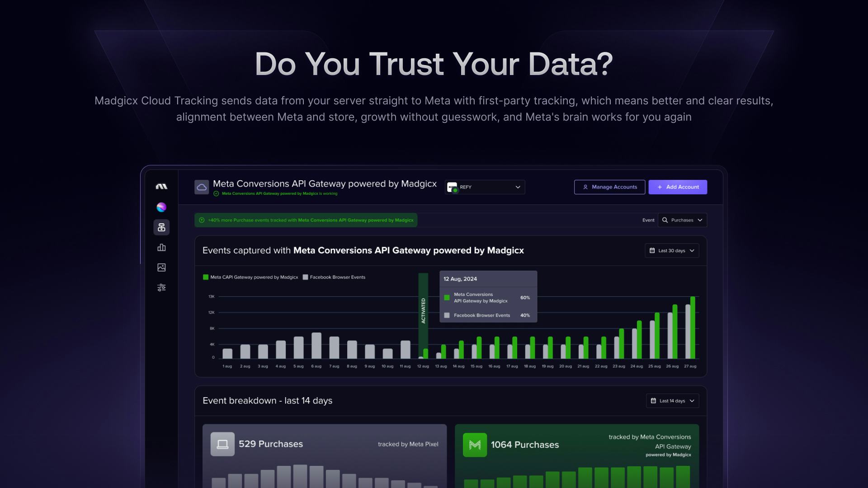This screenshot has height=488, width=868.
Task: Toggle Facebook Browser Events legend series
Action: point(334,277)
